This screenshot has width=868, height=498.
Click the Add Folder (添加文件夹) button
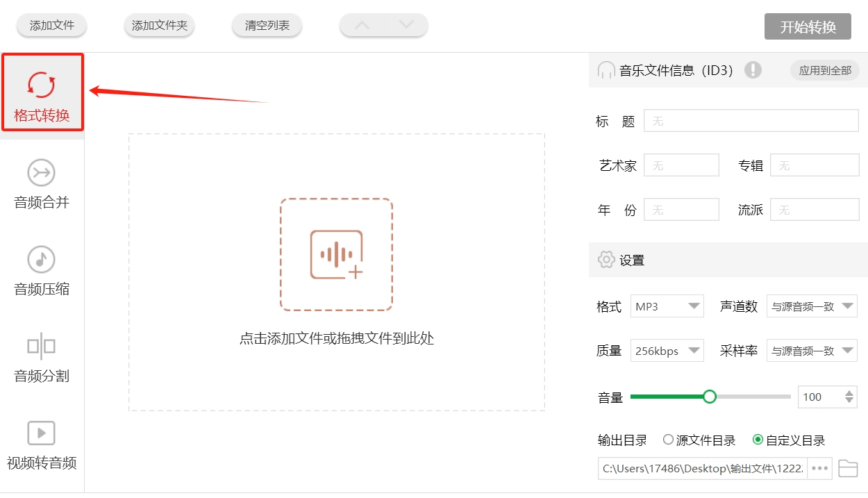pyautogui.click(x=160, y=26)
